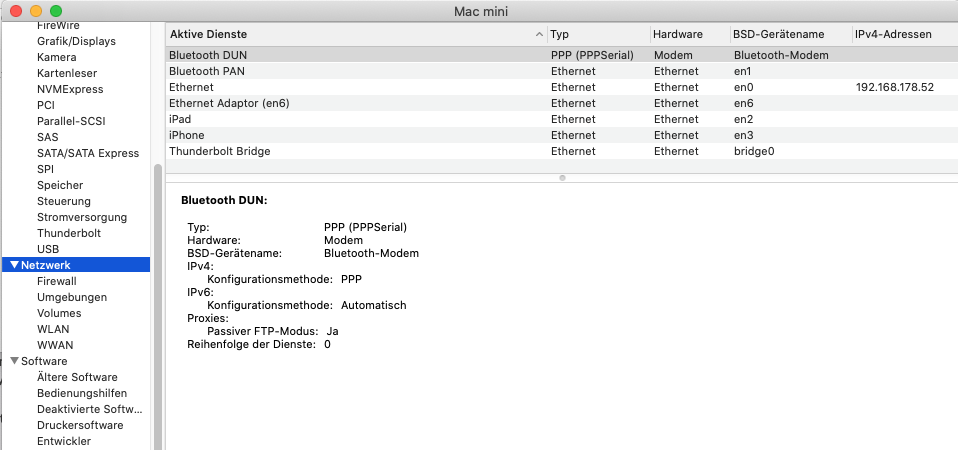Viewport: 958px width, 450px height.
Task: Click the sort arrow in Aktive Dienste header
Action: (x=540, y=34)
